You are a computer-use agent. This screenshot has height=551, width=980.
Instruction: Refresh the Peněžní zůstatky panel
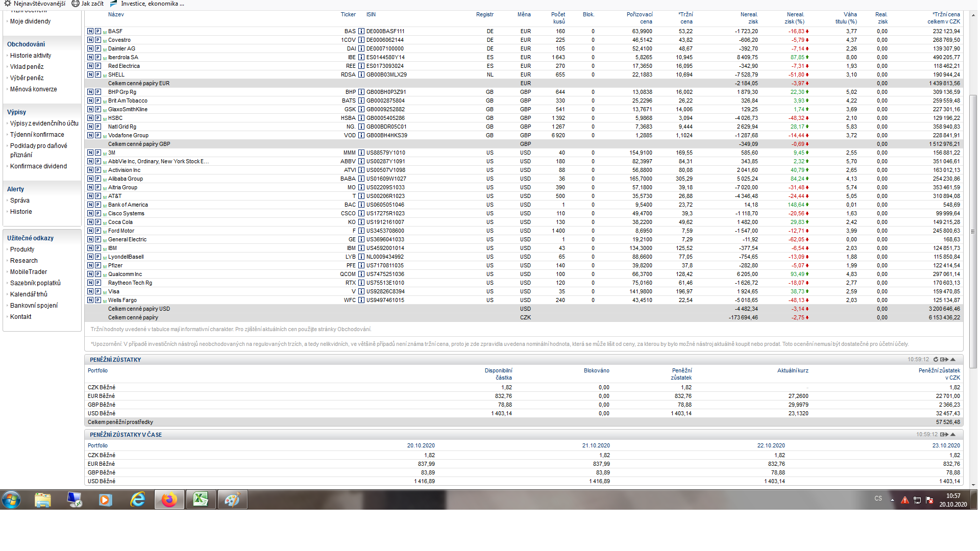(936, 360)
